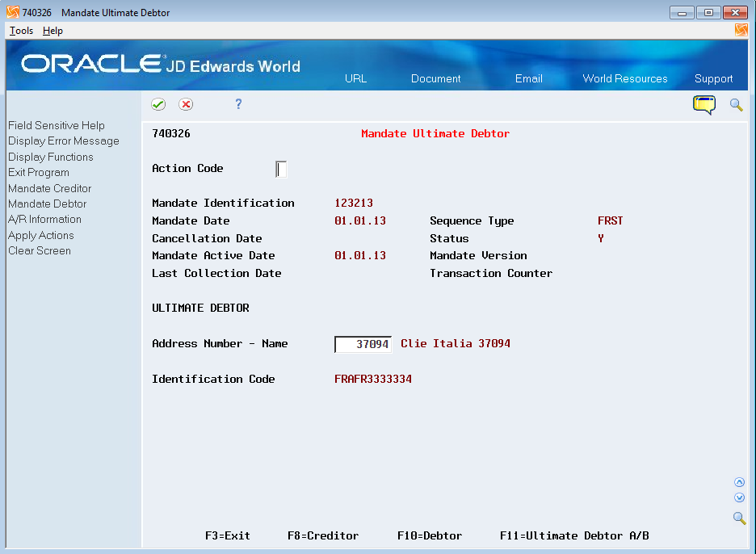
Task: Click the magnifier icon below the page arrows
Action: [739, 518]
